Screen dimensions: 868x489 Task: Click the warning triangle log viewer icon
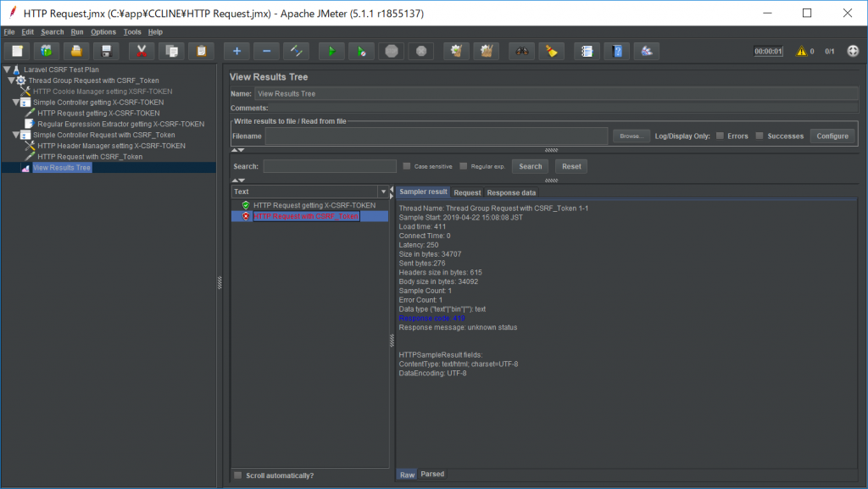click(801, 52)
